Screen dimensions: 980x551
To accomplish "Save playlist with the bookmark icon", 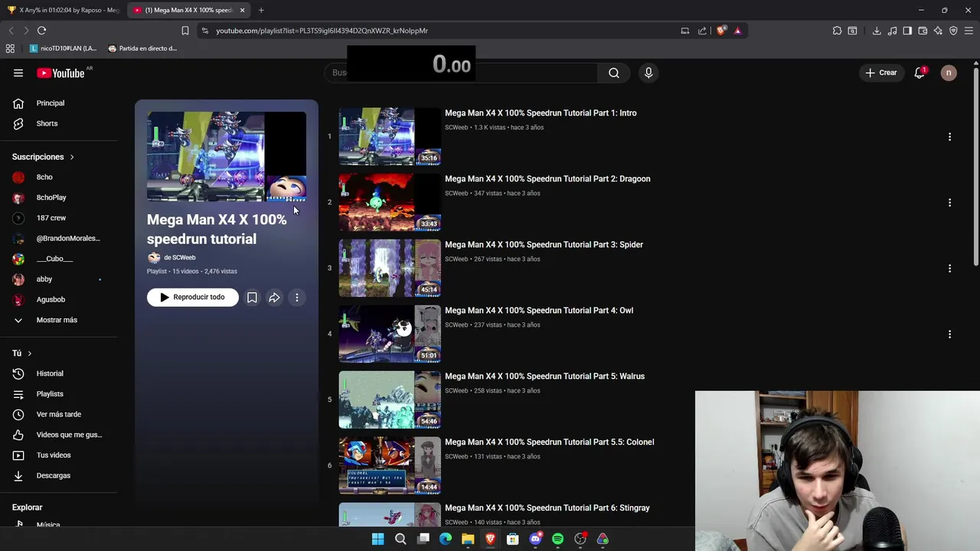I will click(252, 297).
